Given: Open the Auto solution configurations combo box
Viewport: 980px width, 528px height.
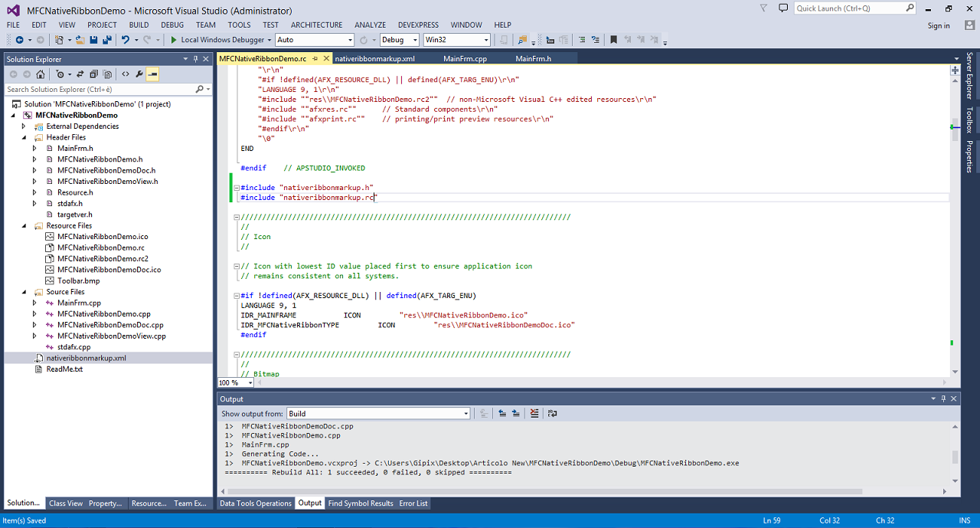Looking at the screenshot, I should pyautogui.click(x=315, y=40).
